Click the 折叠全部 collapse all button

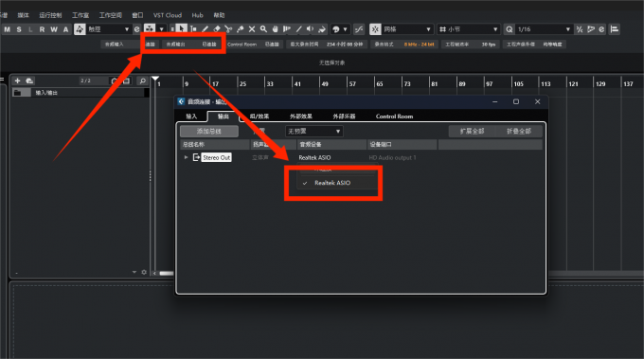point(519,131)
